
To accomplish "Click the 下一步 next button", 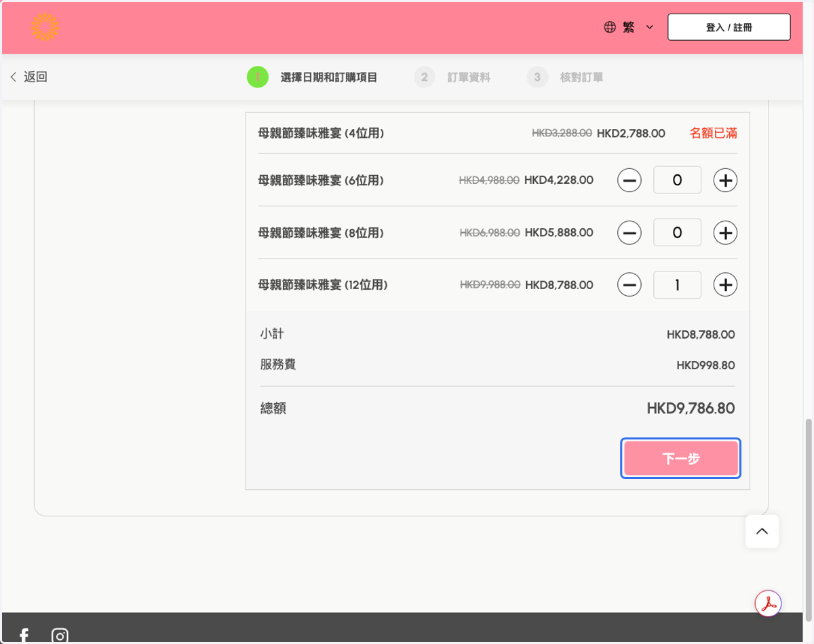I will tap(680, 458).
